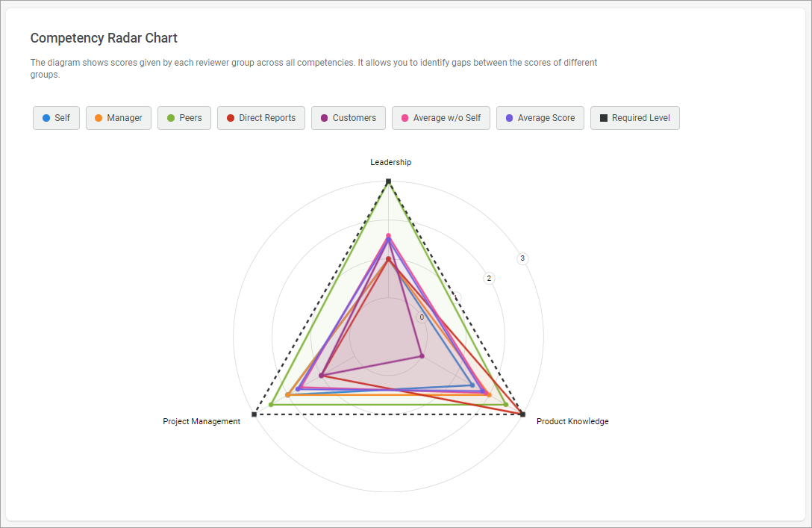Toggle the Average Score legend button
The image size is (812, 528).
(x=540, y=118)
